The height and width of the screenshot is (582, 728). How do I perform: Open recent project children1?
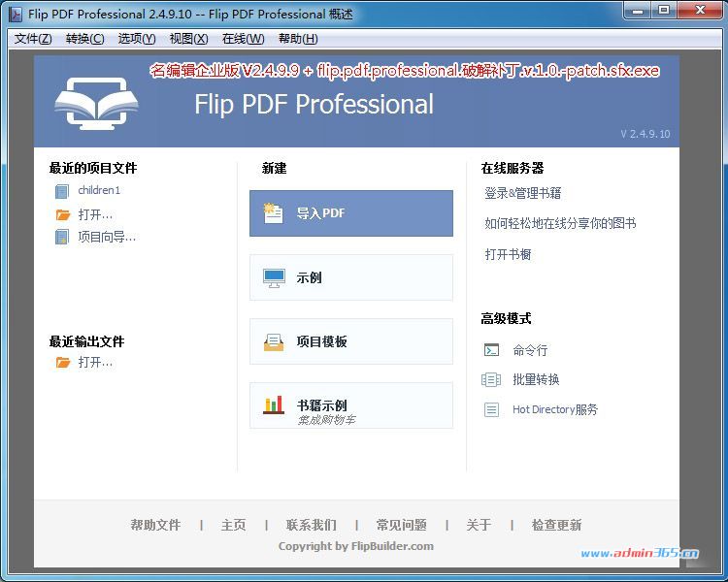click(x=99, y=190)
